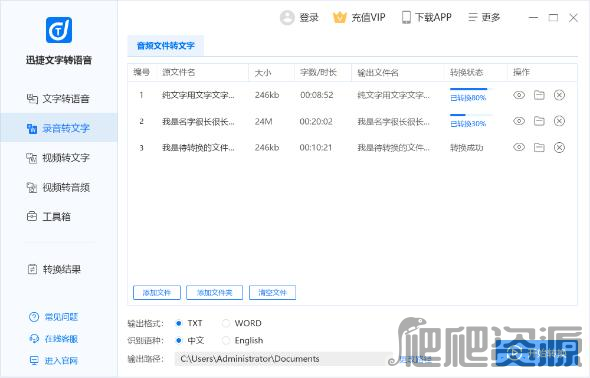Click the 转换成功 status in row 3
This screenshot has width=590, height=378.
tap(466, 148)
